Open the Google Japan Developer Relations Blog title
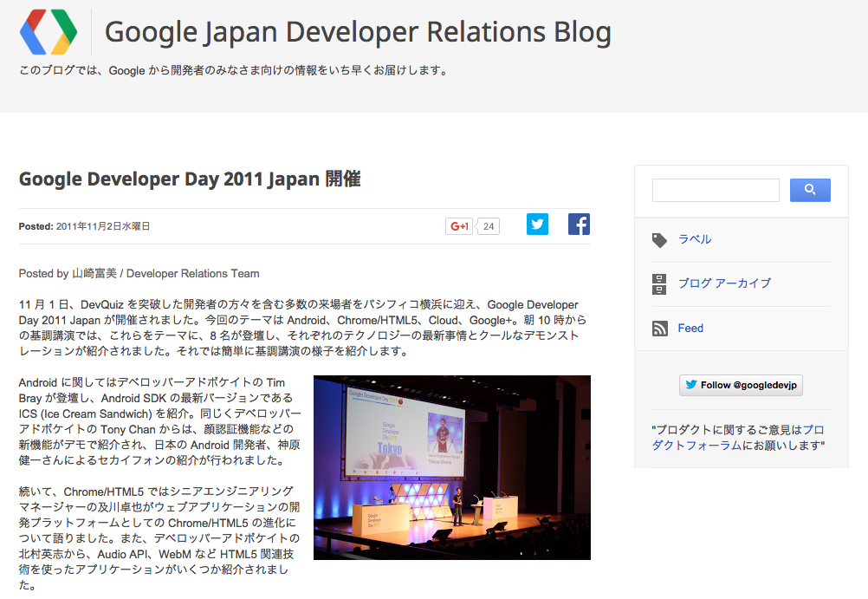 pyautogui.click(x=358, y=32)
